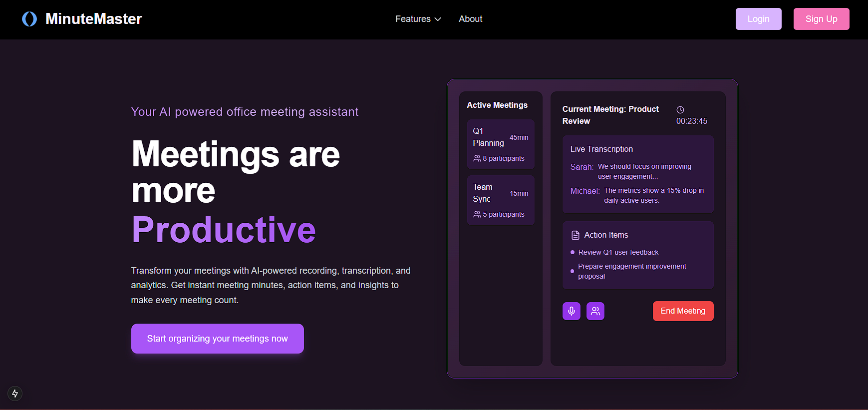The height and width of the screenshot is (410, 868).
Task: Click the clock icon above meeting timer
Action: [680, 110]
